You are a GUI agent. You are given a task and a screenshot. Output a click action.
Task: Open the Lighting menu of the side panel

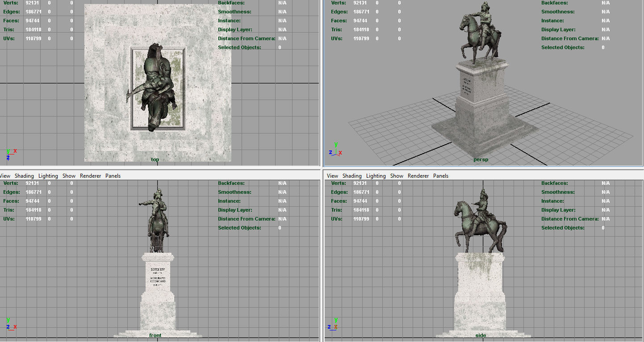376,176
